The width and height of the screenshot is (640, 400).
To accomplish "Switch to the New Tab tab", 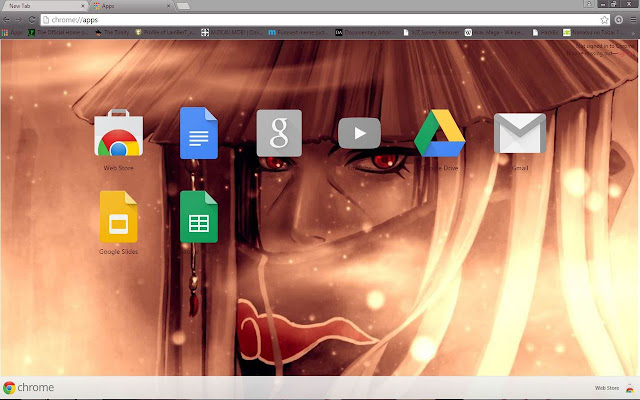I will coord(44,6).
